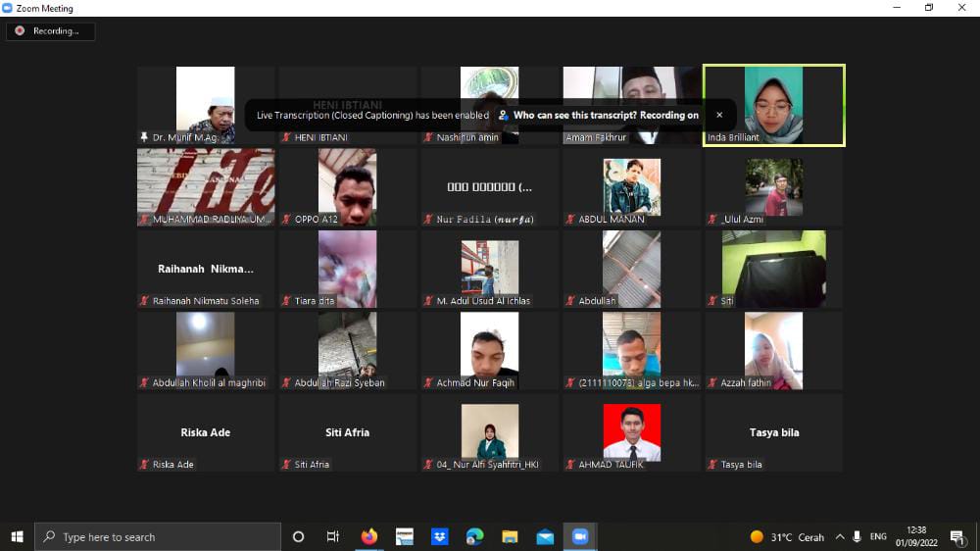
Task: Select Raihanah Nikmatu Soleha participant tile
Action: pos(206,269)
